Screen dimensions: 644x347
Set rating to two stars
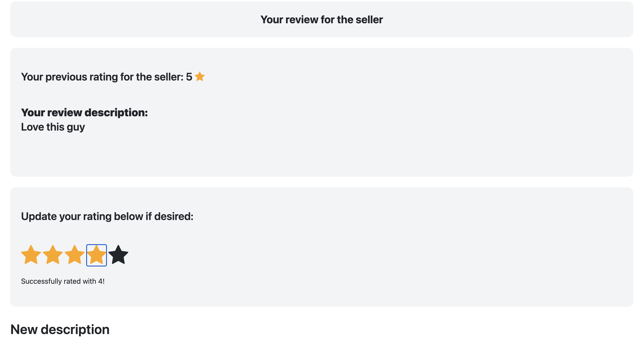tap(53, 255)
